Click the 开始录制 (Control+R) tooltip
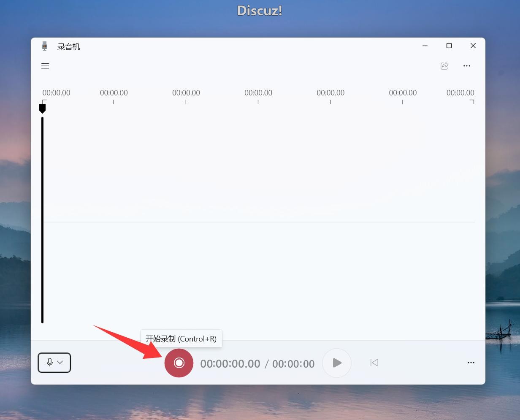Screen dimensions: 520x420 181,339
